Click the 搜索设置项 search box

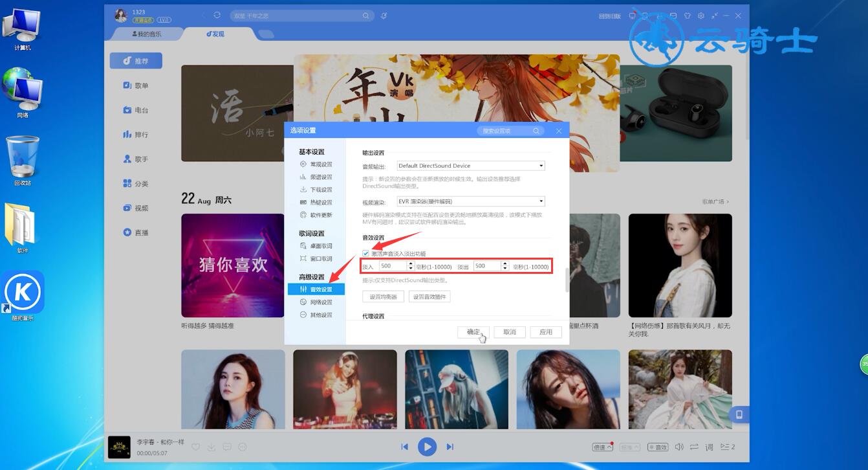click(511, 131)
